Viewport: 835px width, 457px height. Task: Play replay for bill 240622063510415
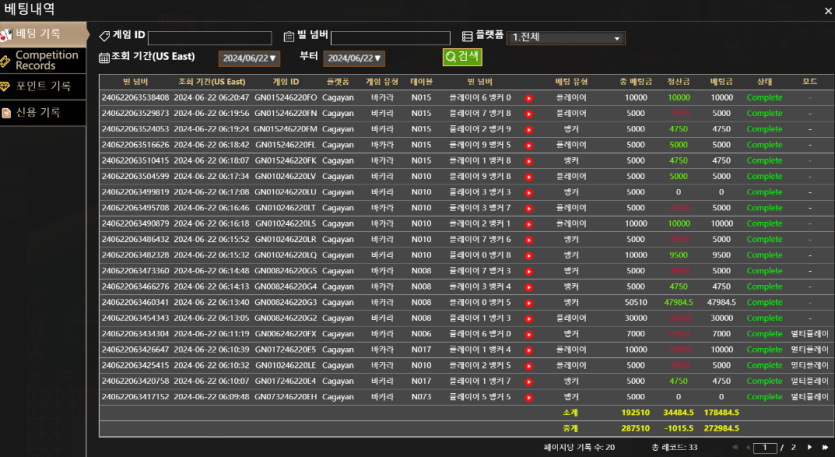[x=529, y=161]
